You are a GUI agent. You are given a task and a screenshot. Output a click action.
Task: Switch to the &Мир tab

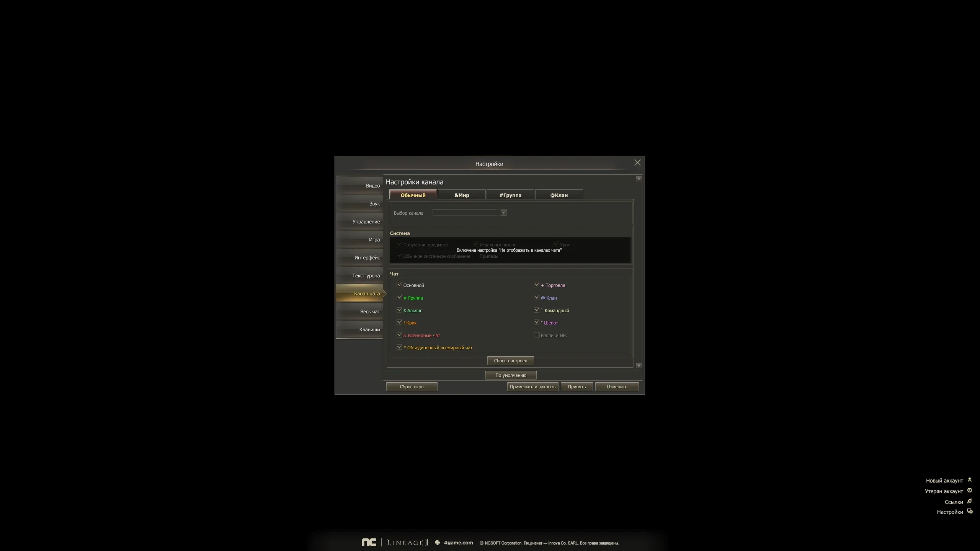coord(462,195)
